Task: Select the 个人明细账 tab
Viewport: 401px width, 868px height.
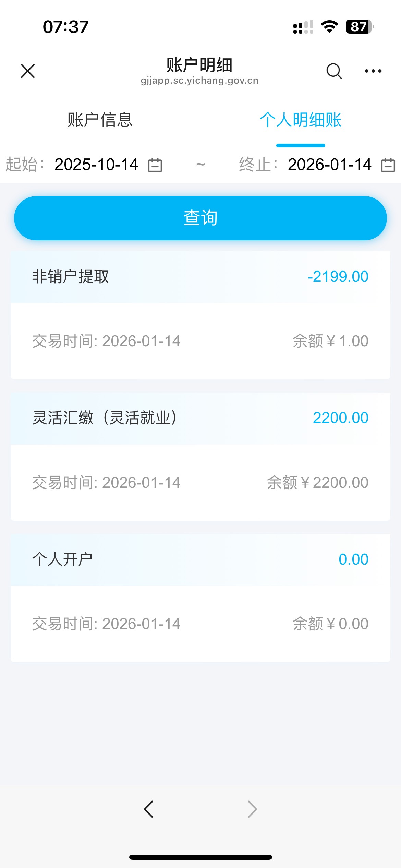Action: [x=301, y=120]
